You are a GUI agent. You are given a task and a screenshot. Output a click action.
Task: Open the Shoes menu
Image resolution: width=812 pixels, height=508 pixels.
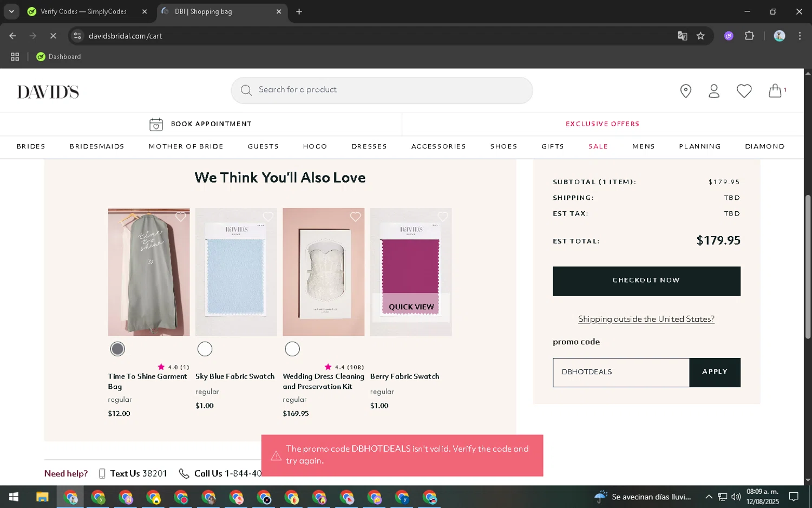point(503,147)
